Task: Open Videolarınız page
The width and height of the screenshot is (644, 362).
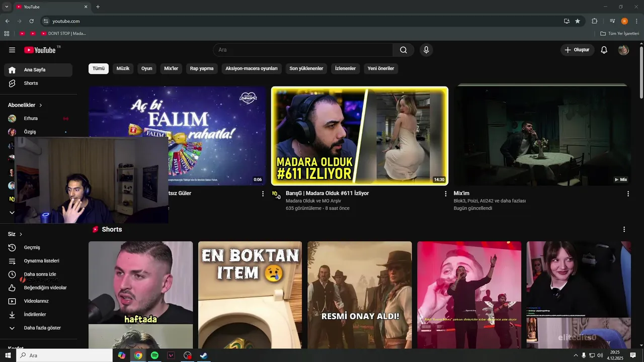Action: coord(38,301)
